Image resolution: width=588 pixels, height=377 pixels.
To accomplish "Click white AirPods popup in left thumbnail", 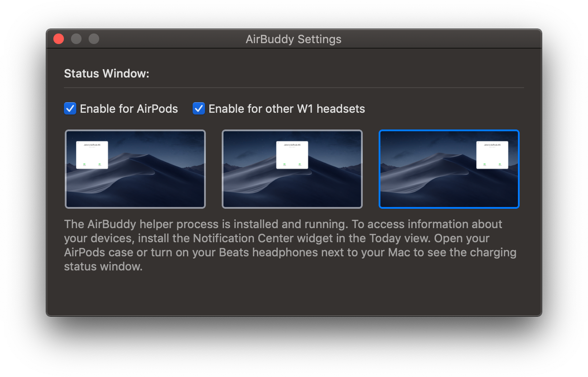I will coord(92,155).
